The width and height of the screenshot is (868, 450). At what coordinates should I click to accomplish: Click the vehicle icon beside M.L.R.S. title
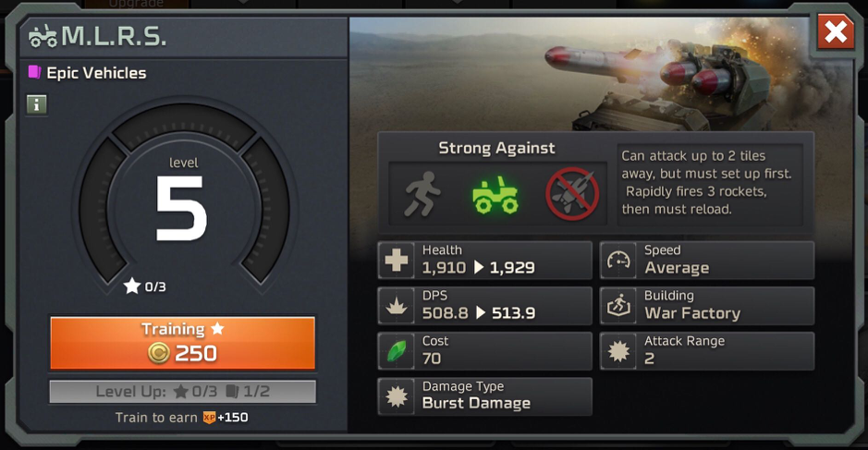(43, 37)
